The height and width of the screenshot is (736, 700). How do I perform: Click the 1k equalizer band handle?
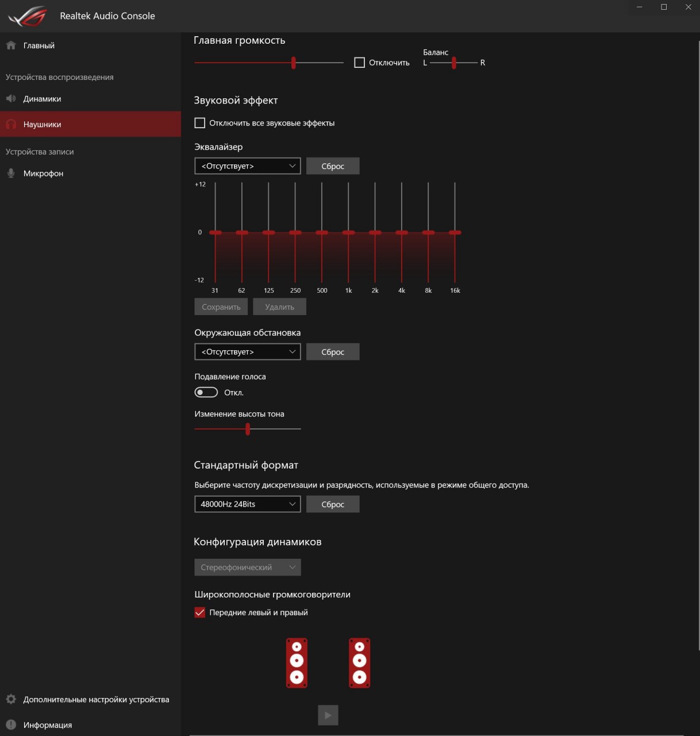point(348,232)
